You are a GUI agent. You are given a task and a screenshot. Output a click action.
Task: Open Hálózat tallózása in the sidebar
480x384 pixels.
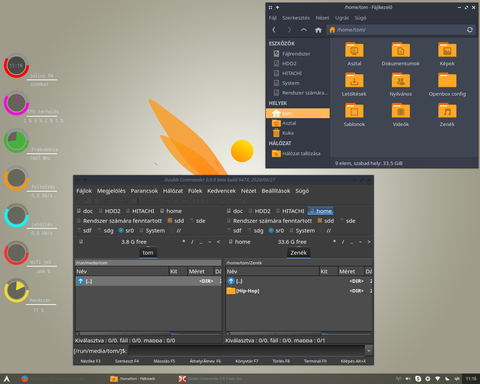tap(298, 153)
